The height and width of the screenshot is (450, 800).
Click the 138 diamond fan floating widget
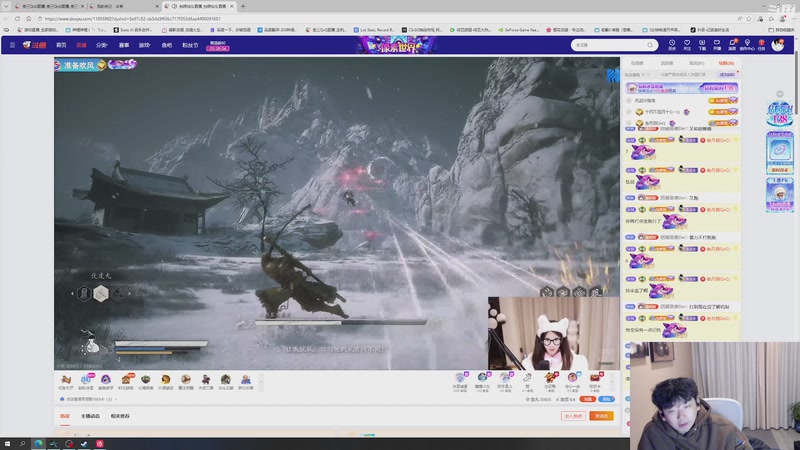point(780,113)
